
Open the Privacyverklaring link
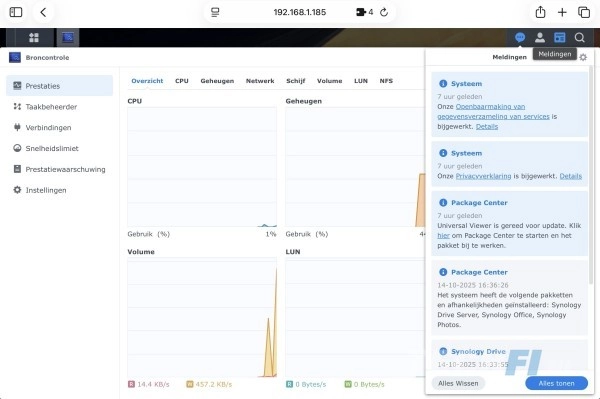click(483, 176)
